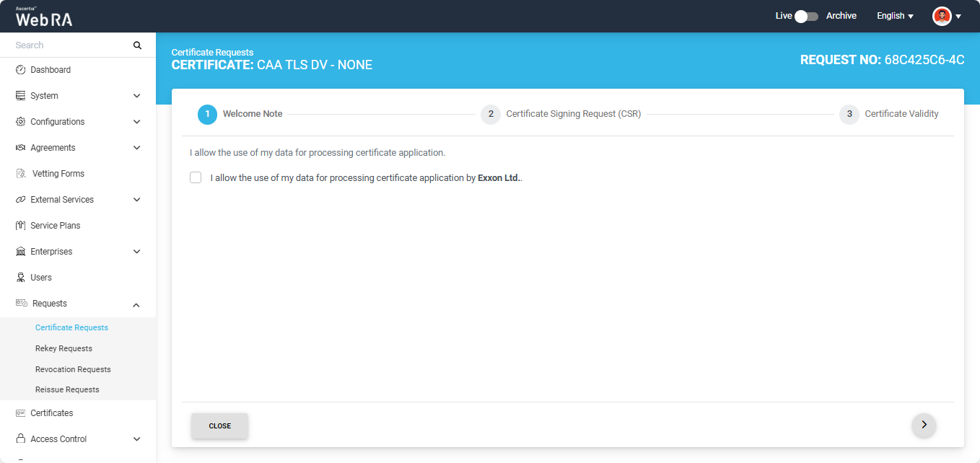Click the user avatar in header
980x463 pixels.
942,16
